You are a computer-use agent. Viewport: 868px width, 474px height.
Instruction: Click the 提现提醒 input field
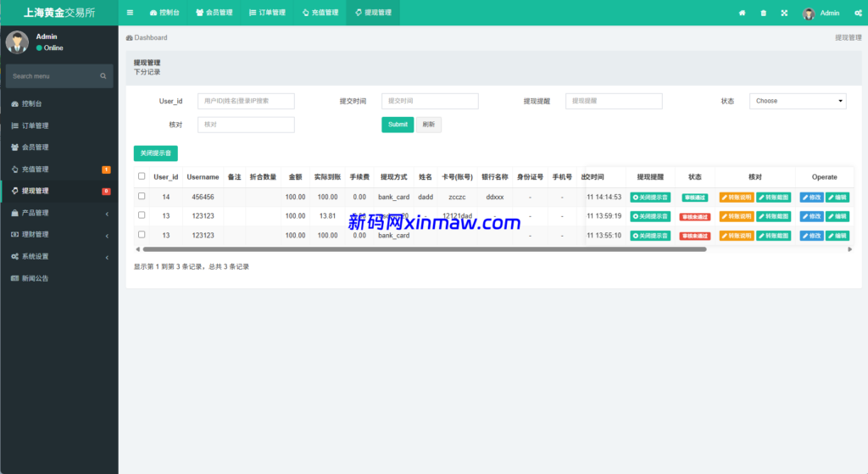pyautogui.click(x=614, y=101)
